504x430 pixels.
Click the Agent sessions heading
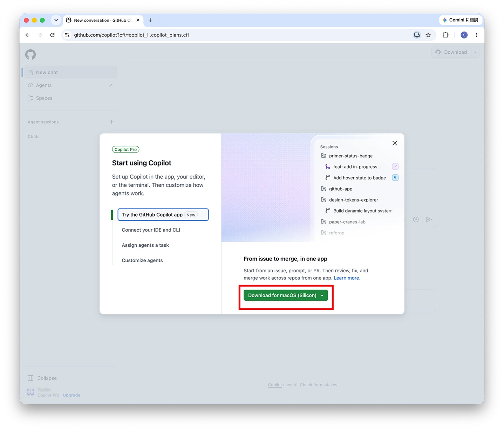tap(43, 122)
